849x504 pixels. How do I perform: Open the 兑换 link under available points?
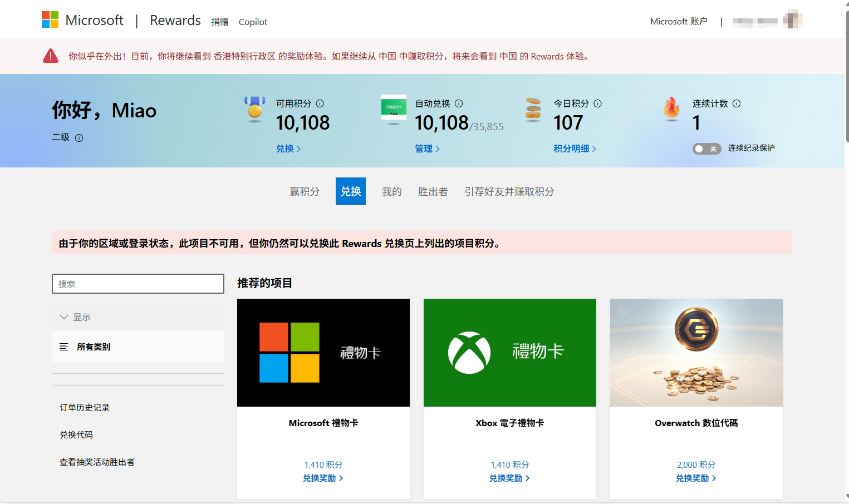pos(288,149)
